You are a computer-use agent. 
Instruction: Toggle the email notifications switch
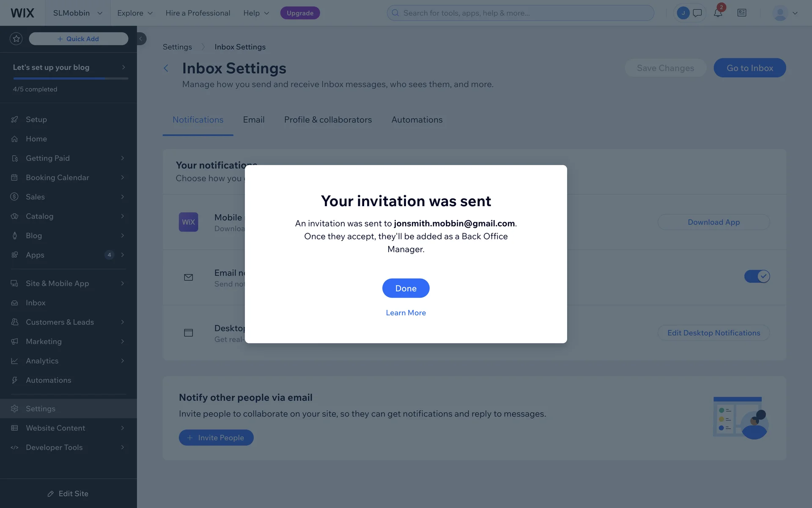pos(757,276)
